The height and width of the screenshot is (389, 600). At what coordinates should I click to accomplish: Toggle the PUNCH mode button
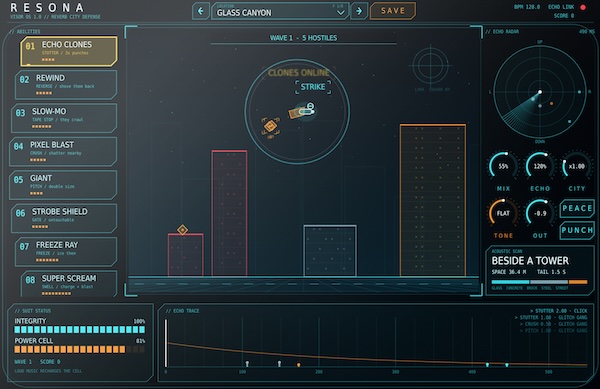[577, 230]
